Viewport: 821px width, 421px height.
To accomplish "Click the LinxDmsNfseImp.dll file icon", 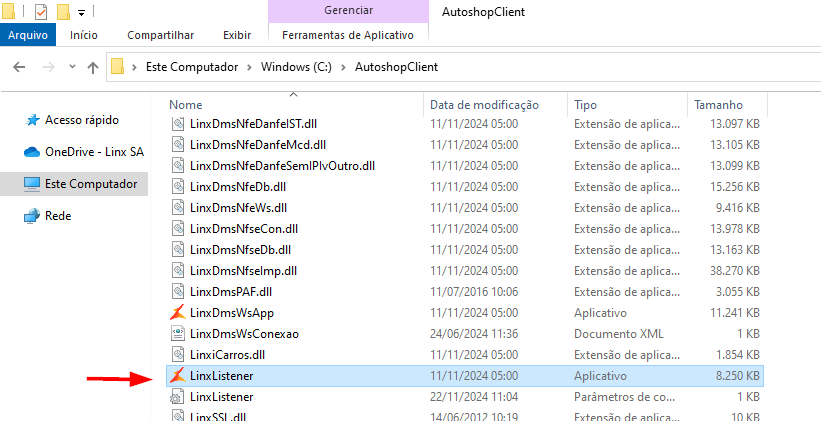I will 178,271.
